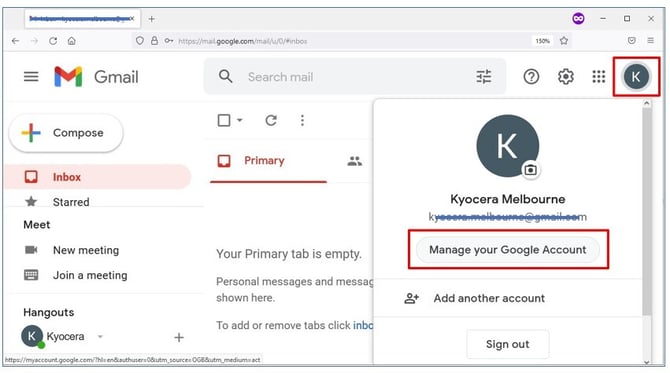Follow the inbox settings link
This screenshot has width=670, height=373.
click(363, 326)
